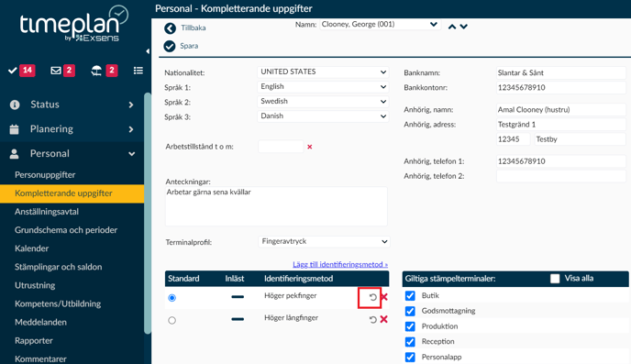Click the Spara text button
Screen dimensions: 631x364
(189, 46)
